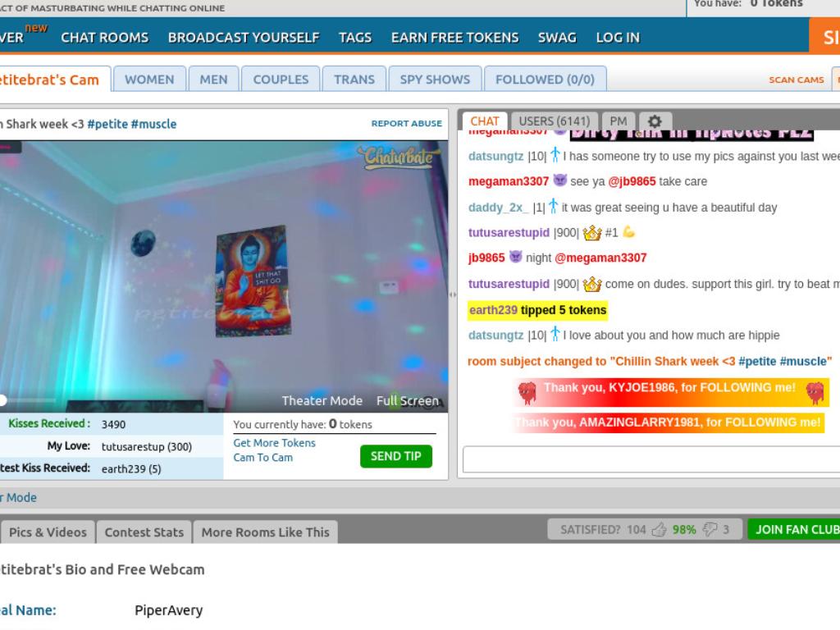Enable Theater Mode on the video
Viewport: 840px width, 630px height.
pos(322,400)
